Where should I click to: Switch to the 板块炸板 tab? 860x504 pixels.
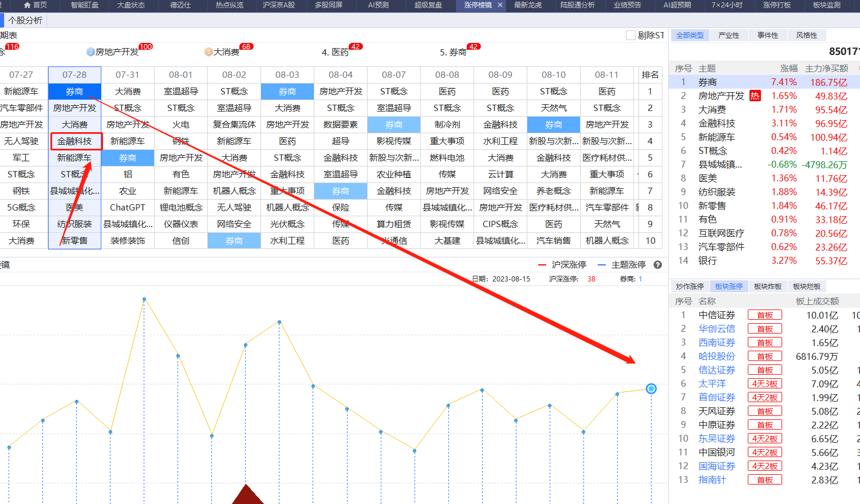click(x=767, y=287)
